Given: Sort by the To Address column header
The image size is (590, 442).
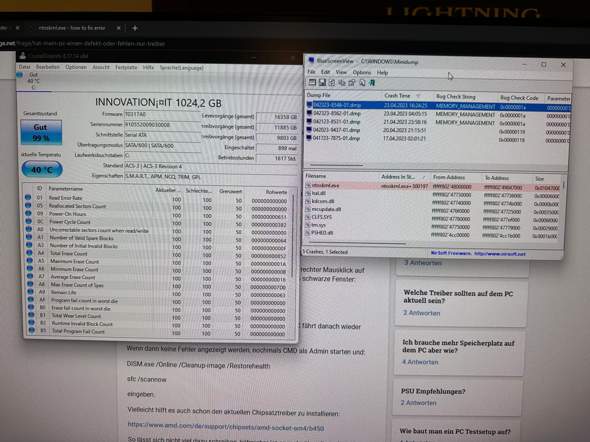Looking at the screenshot, I should 507,178.
